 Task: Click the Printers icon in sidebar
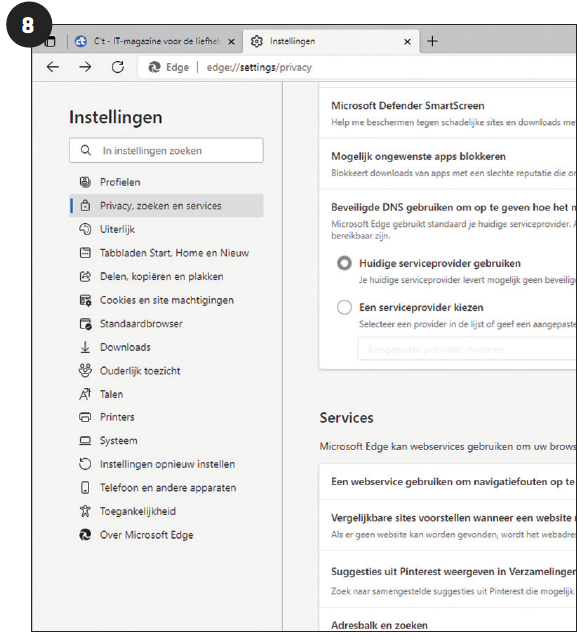pos(85,417)
